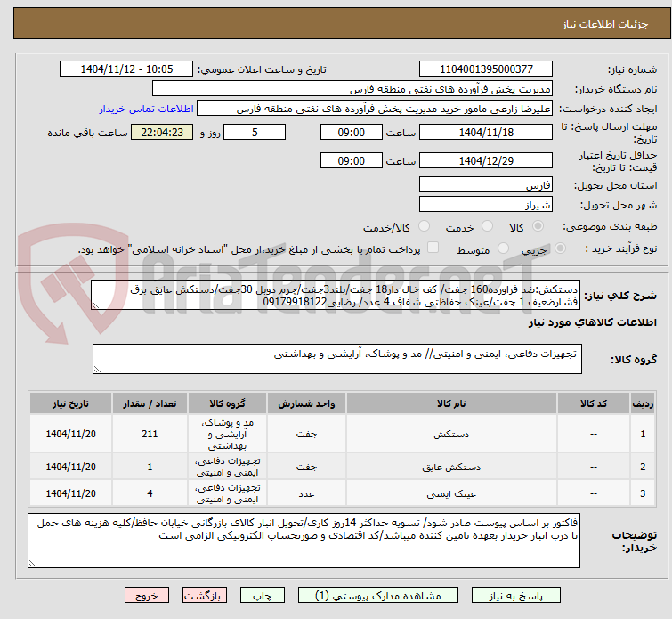Open اطلاعات تماس خریدار link
This screenshot has height=619, width=672.
[146, 109]
